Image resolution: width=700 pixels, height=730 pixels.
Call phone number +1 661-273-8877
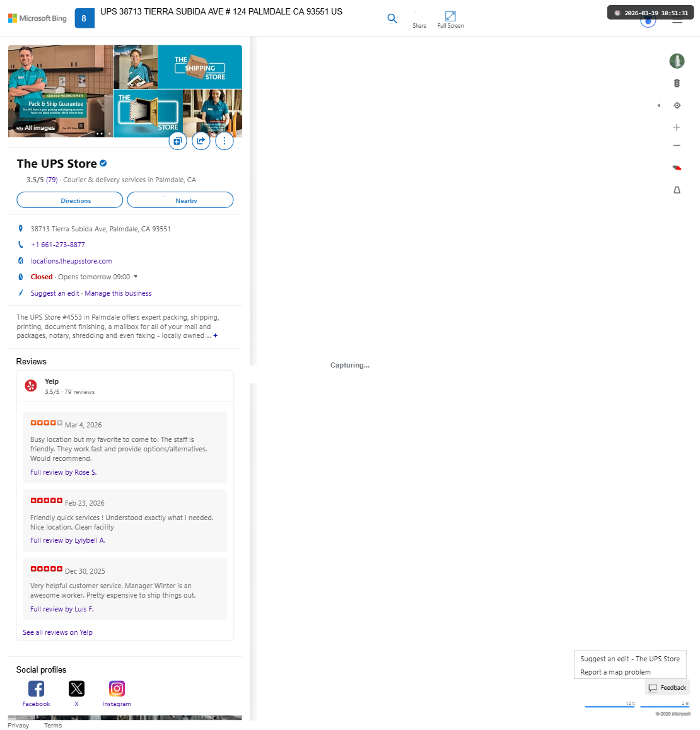58,245
